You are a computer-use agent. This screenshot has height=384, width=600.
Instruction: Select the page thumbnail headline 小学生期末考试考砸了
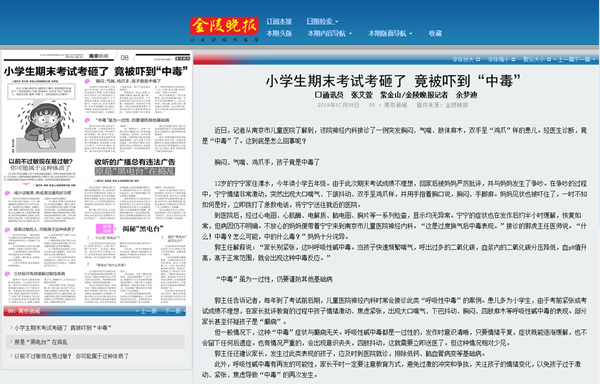click(96, 72)
